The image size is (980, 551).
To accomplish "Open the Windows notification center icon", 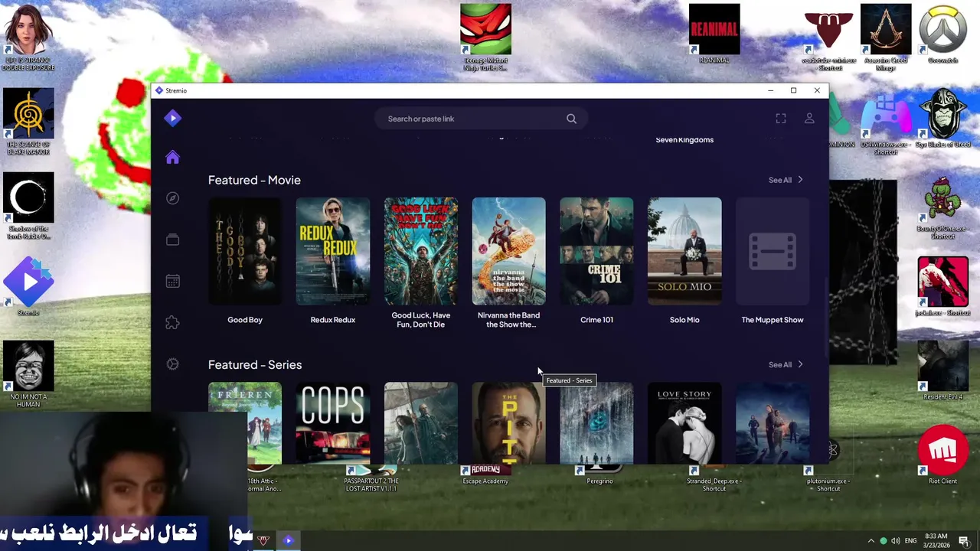I will tap(964, 541).
